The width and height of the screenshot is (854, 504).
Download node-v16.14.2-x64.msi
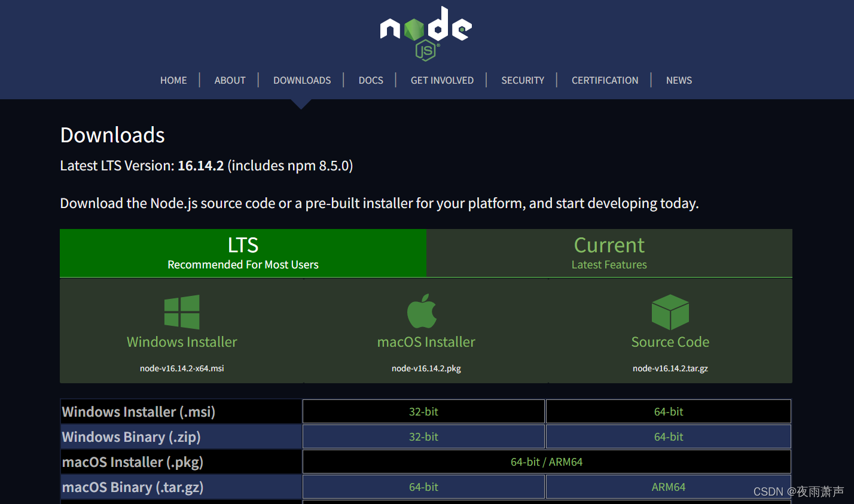click(182, 368)
